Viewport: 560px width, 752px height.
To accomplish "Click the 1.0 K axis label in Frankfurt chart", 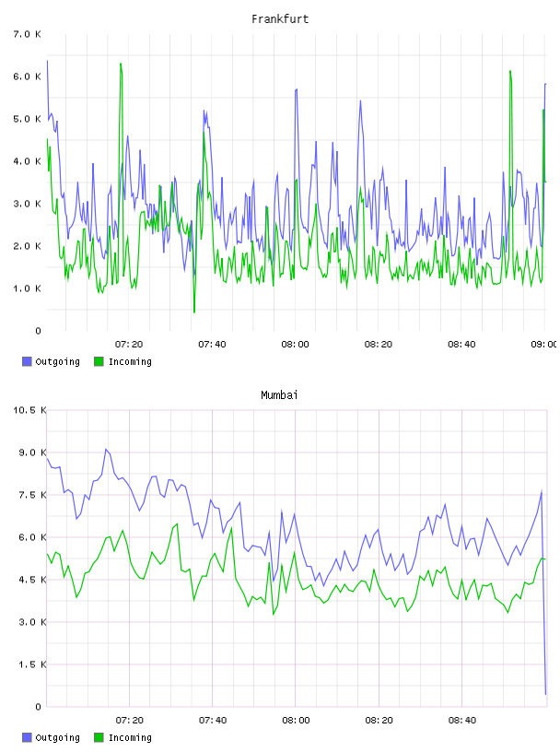I will pos(28,288).
